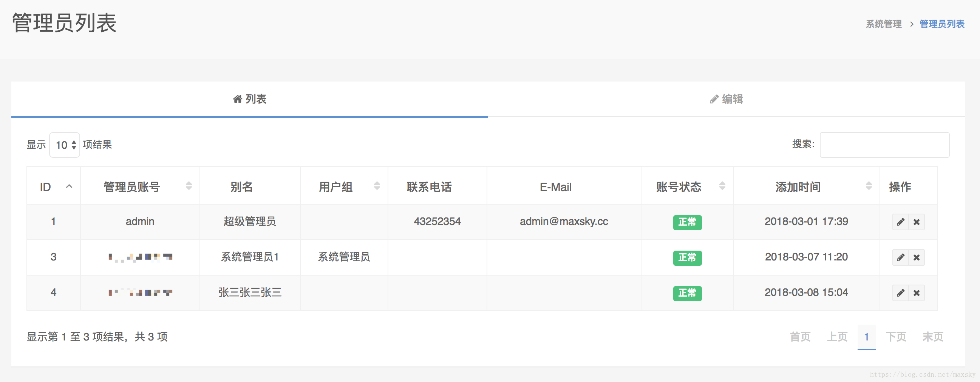Edit the 系统管理员1 row via pencil icon
The height and width of the screenshot is (382, 980).
click(x=900, y=257)
